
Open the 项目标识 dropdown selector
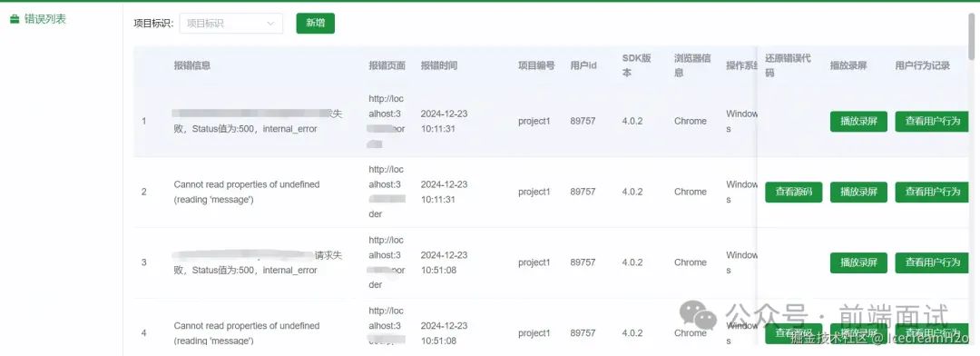(230, 23)
